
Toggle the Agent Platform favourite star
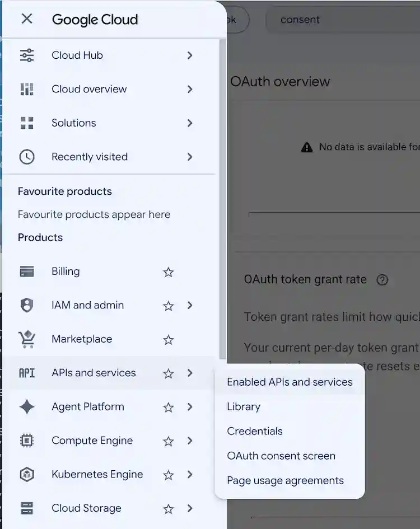point(169,407)
